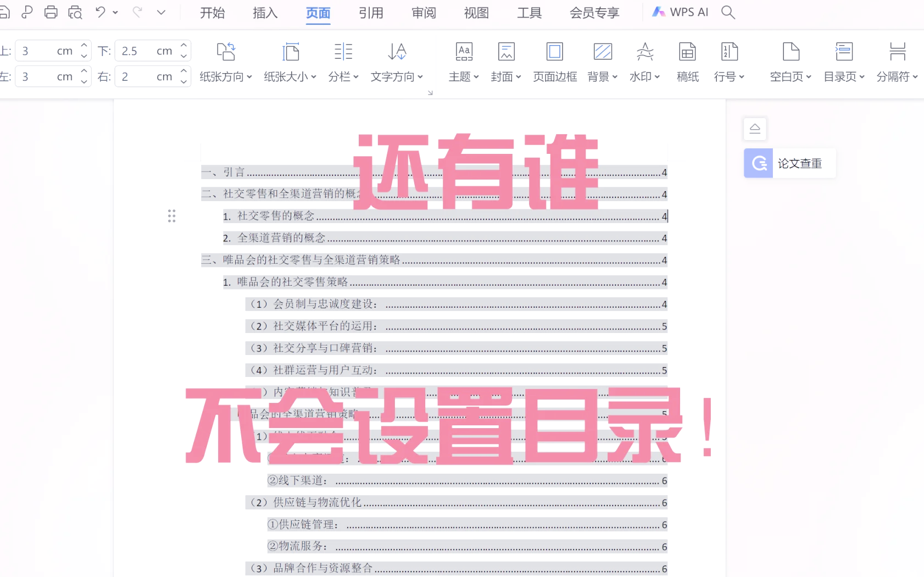This screenshot has height=577, width=924.
Task: Select the 页面 tab
Action: (x=318, y=13)
